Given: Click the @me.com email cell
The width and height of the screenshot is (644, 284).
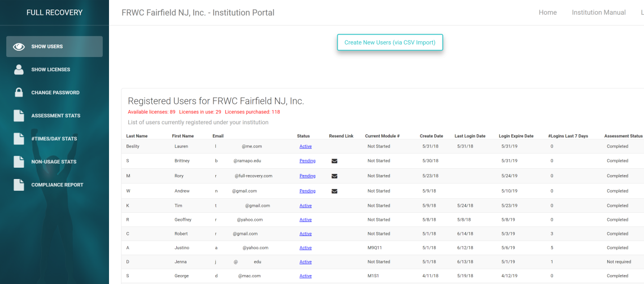Looking at the screenshot, I should (x=252, y=146).
